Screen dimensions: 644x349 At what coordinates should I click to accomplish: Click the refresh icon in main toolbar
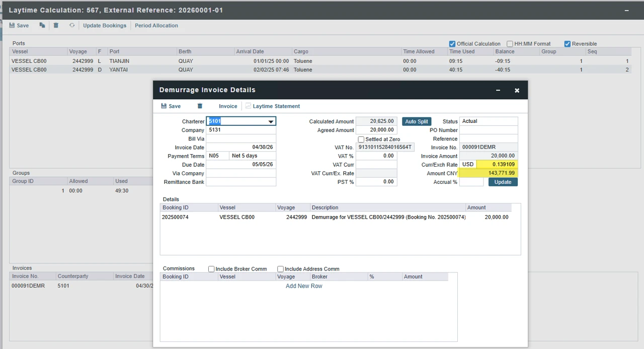[72, 25]
